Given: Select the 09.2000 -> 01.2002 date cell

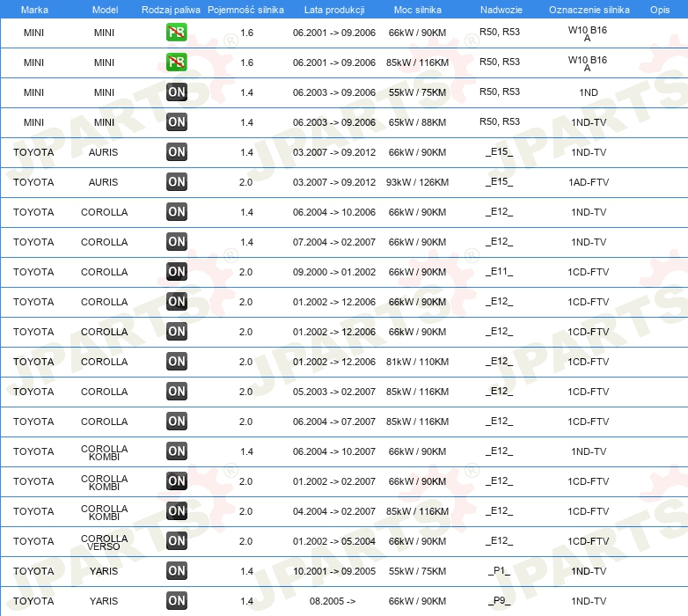Looking at the screenshot, I should (x=334, y=272).
